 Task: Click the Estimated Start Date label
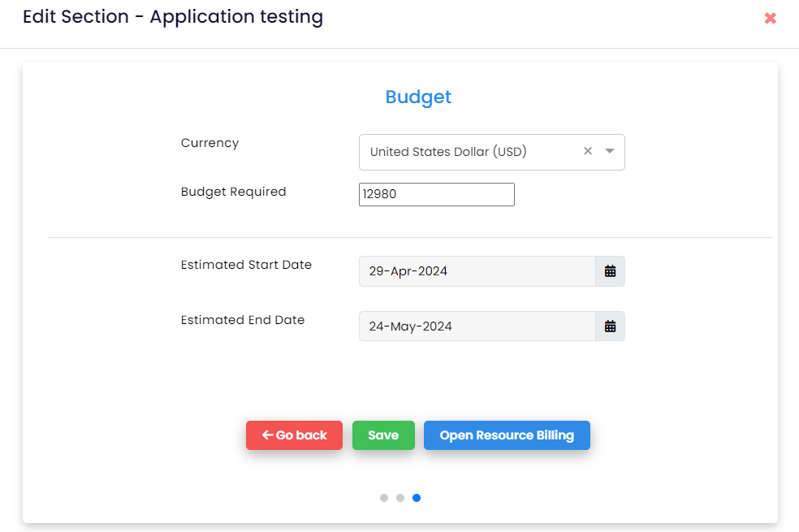click(246, 265)
